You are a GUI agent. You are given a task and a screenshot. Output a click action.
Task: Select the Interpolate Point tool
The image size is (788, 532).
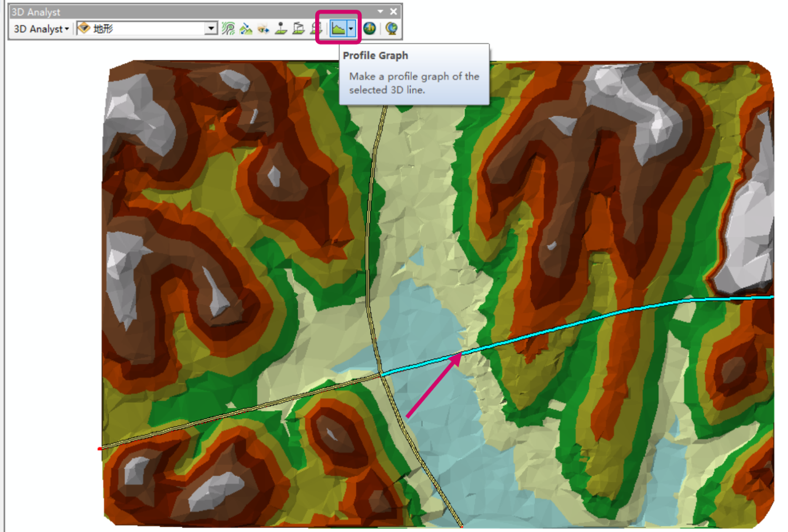(281, 28)
